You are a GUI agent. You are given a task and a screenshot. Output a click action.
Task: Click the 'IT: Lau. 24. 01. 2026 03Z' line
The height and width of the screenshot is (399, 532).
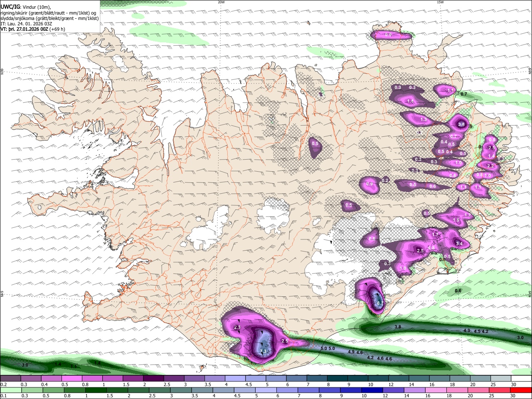(26, 24)
